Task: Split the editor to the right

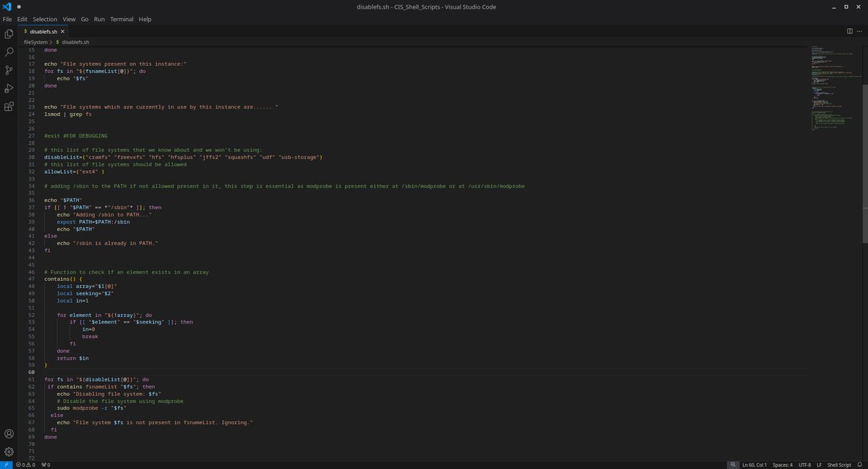Action: (850, 31)
